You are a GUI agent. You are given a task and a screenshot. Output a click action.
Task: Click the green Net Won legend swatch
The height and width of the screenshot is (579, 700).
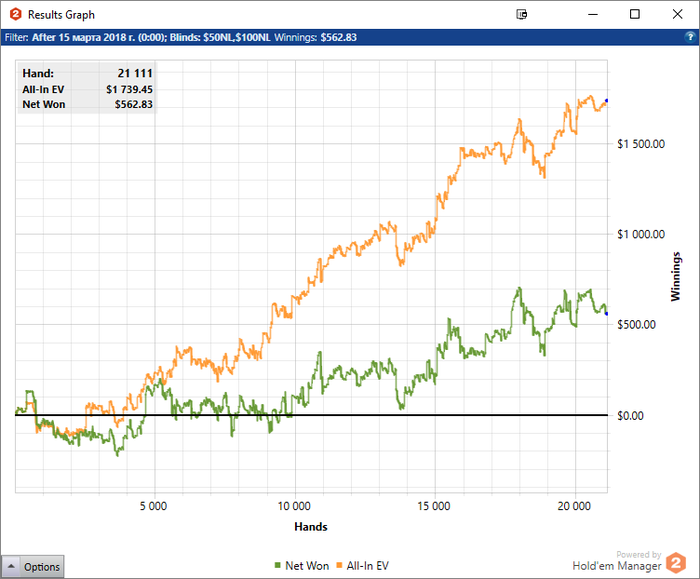coord(278,566)
